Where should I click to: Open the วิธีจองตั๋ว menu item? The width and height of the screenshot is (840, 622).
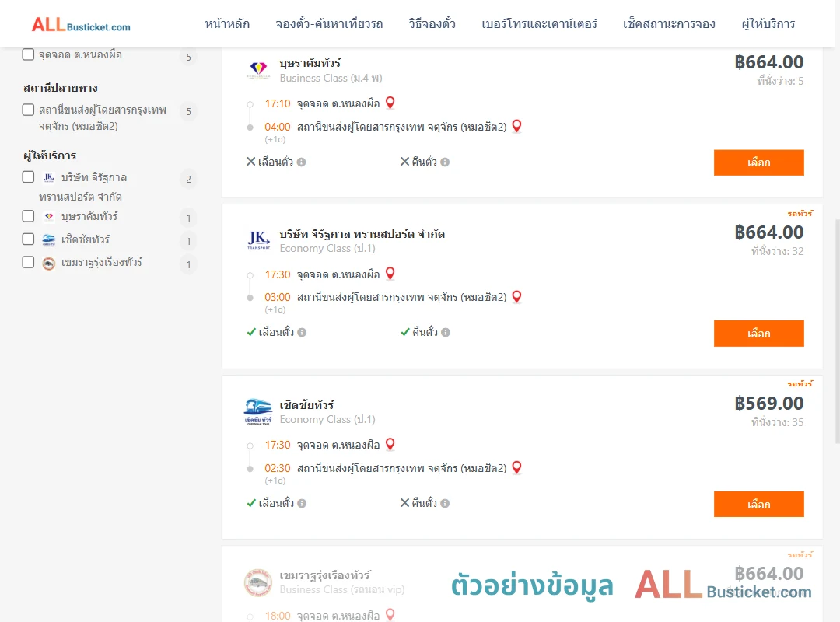coord(432,23)
